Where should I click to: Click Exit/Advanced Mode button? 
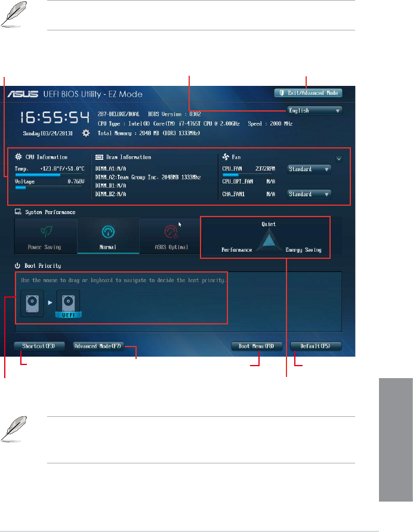click(x=308, y=93)
